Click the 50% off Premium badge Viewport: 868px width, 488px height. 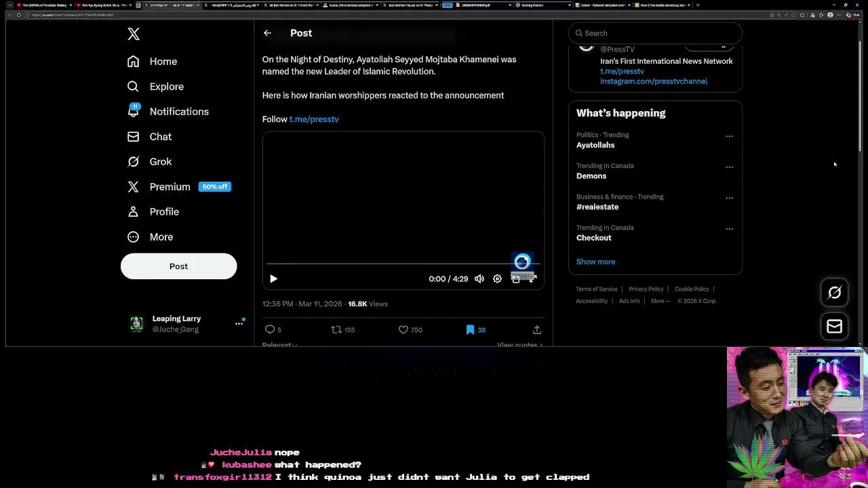click(215, 187)
